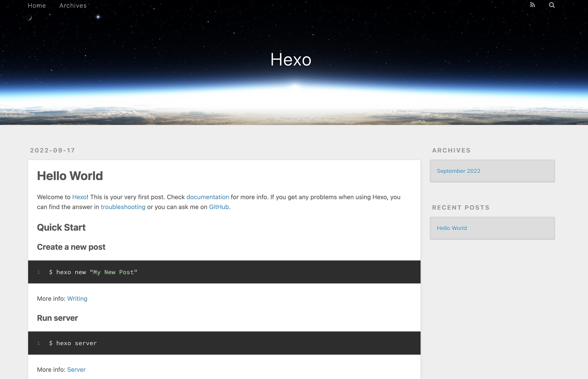Open the Archives navigation link

tap(73, 5)
